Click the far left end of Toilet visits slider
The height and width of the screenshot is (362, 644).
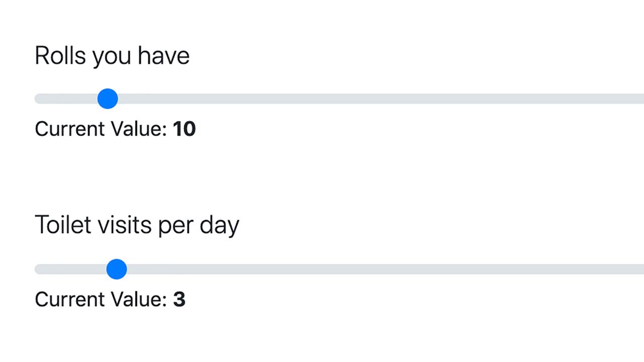tap(37, 269)
